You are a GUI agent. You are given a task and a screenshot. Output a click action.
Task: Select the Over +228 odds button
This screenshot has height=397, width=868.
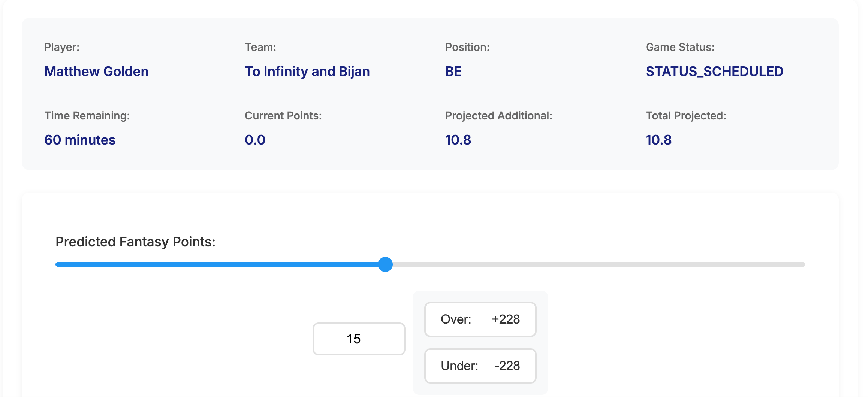480,319
